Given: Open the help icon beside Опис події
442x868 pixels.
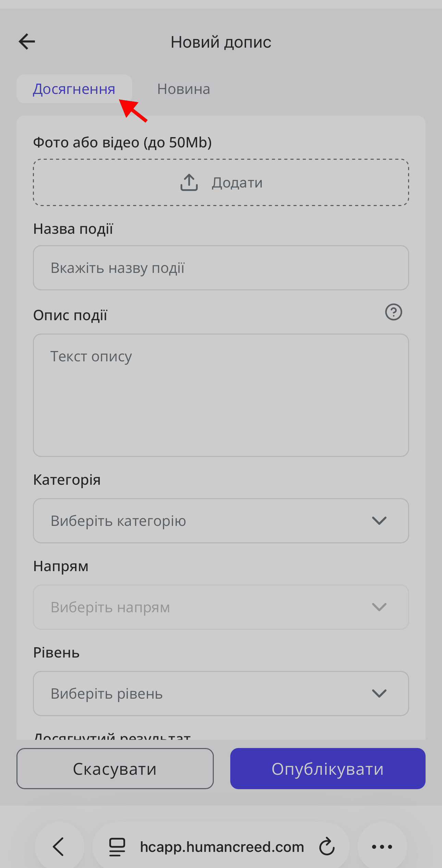Looking at the screenshot, I should coord(393,312).
